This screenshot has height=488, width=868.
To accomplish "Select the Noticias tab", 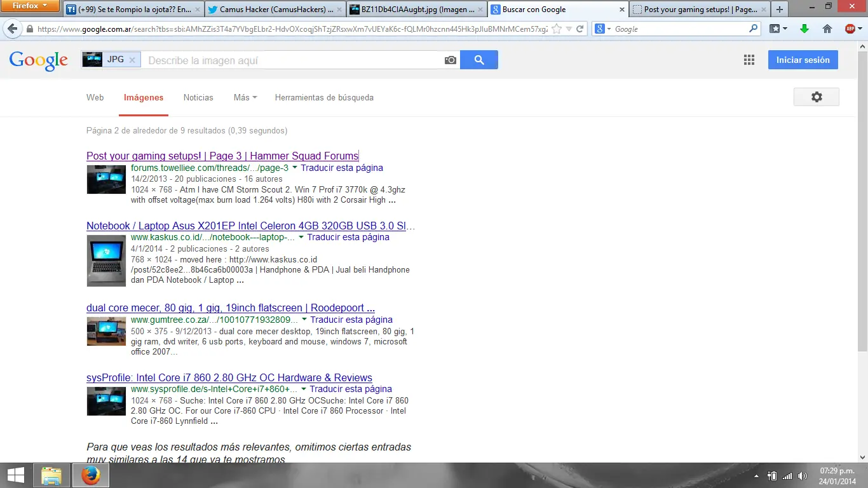I will 198,97.
